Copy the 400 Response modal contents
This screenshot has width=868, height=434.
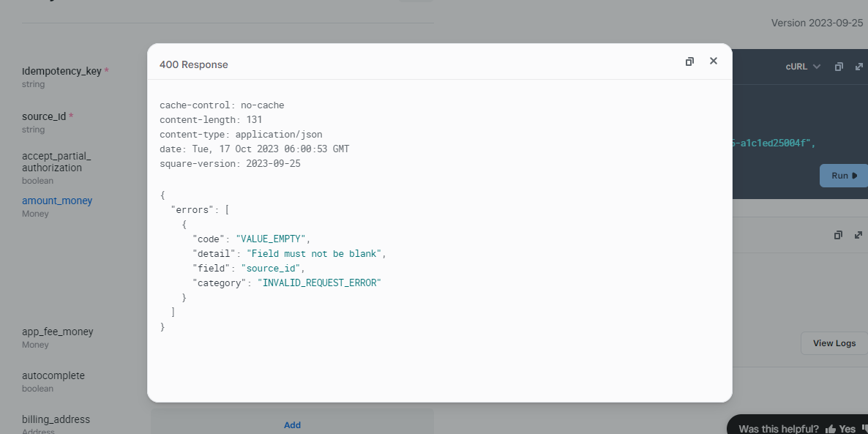coord(689,61)
